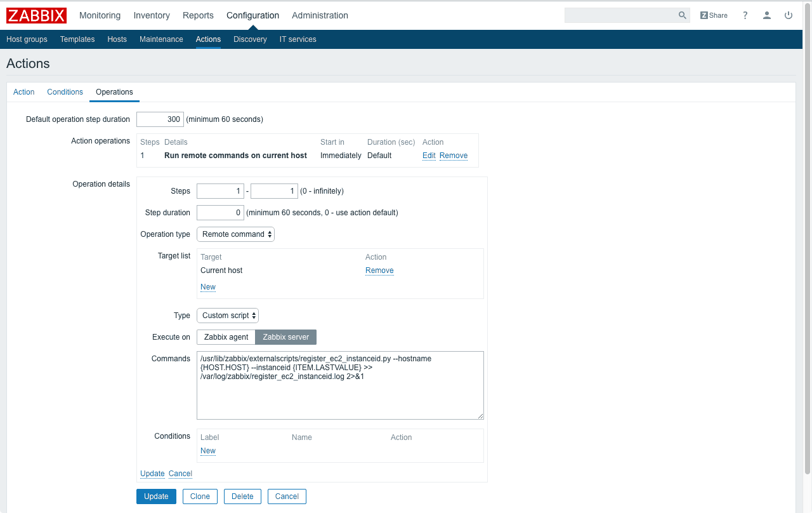The width and height of the screenshot is (812, 513).
Task: Go to IT services submenu
Action: click(298, 39)
